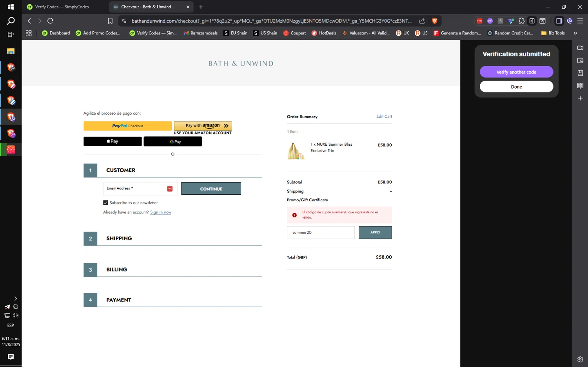
Task: Uncheck Subscribe to our newsletter
Action: (105, 203)
